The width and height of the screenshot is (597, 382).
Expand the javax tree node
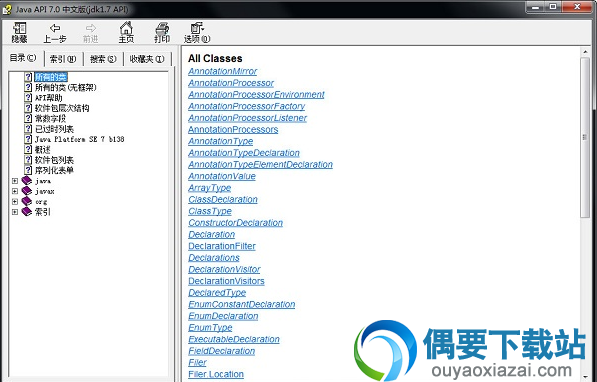(15, 191)
